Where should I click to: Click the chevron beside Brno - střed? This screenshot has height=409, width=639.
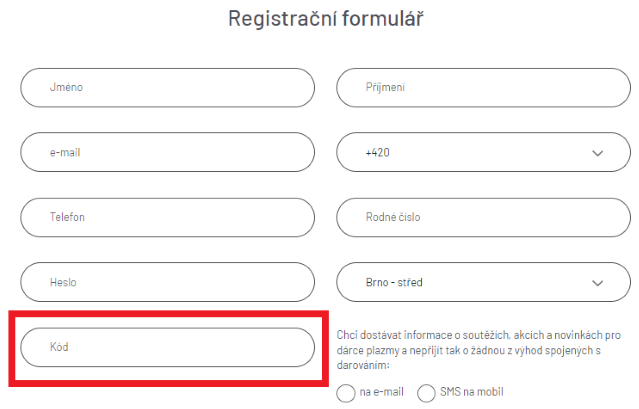click(x=598, y=282)
